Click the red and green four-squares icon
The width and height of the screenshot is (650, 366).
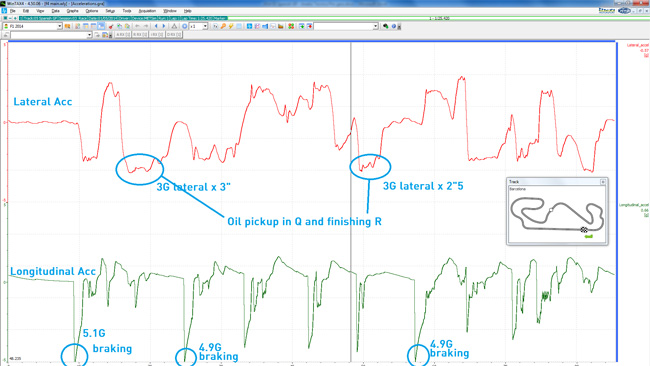(291, 26)
